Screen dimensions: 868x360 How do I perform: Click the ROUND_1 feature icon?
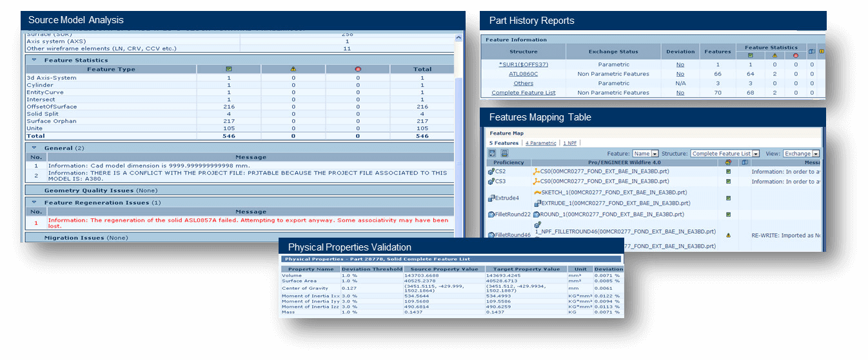pyautogui.click(x=537, y=214)
